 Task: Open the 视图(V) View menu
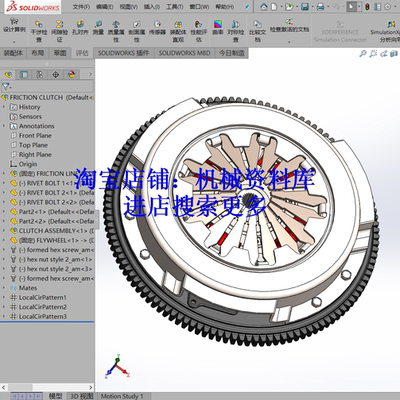128,7
